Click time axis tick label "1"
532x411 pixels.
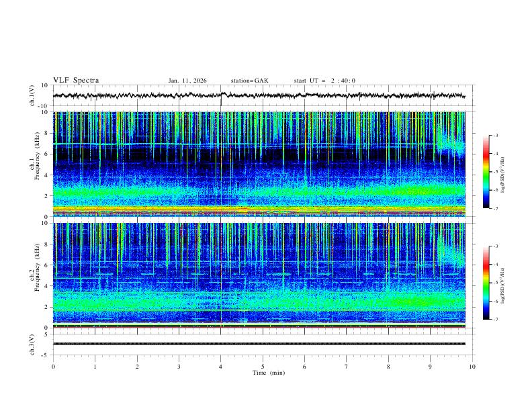pyautogui.click(x=95, y=367)
